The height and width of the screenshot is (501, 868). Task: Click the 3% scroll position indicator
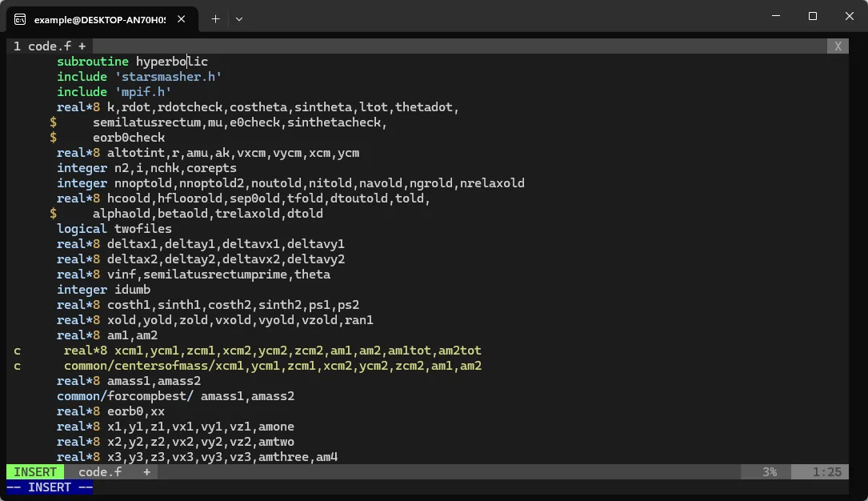pyautogui.click(x=768, y=471)
